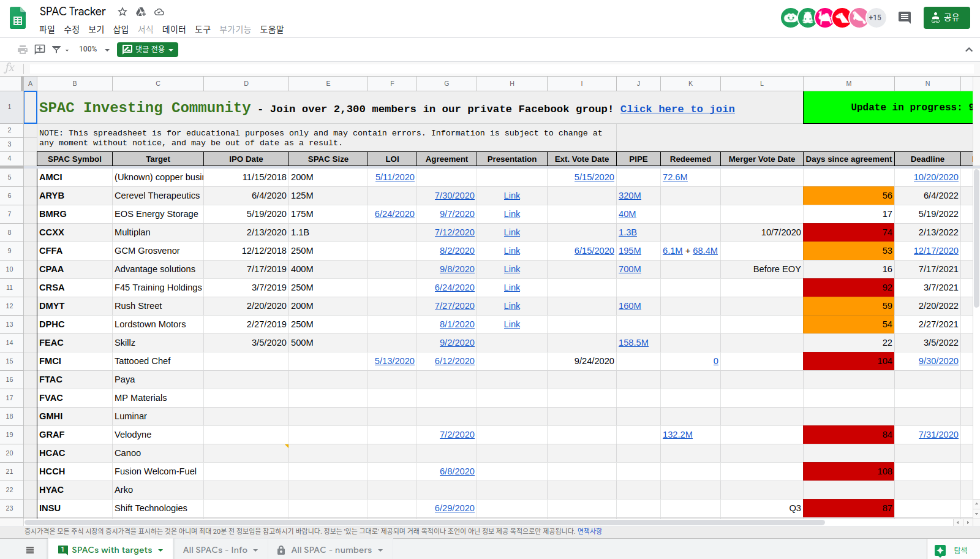
Task: Open the ARYB presentation Link
Action: (512, 196)
